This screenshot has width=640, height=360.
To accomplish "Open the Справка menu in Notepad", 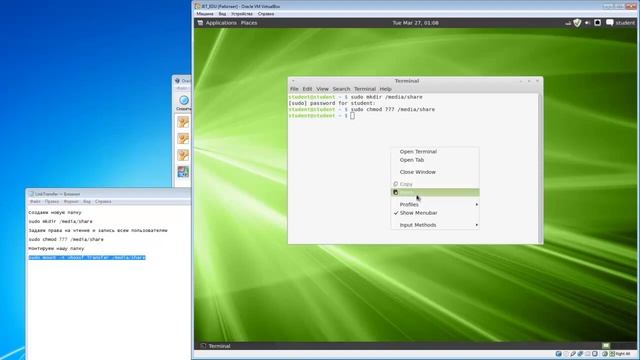I will [103, 202].
